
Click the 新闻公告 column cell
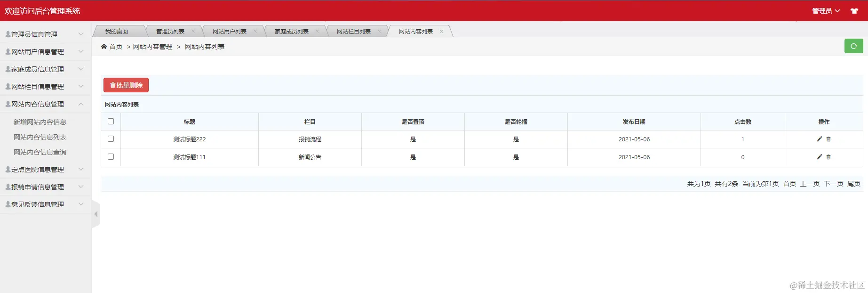[310, 157]
